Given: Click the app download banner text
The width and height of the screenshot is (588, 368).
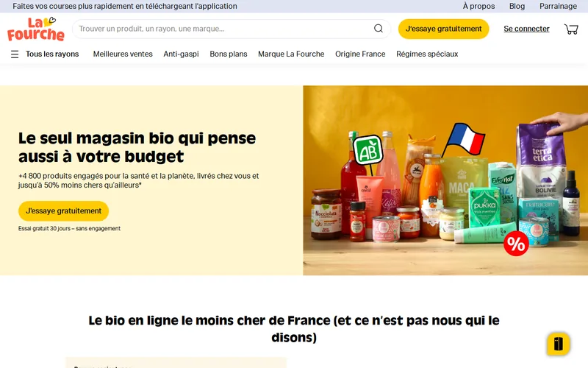Looking at the screenshot, I should pyautogui.click(x=125, y=6).
